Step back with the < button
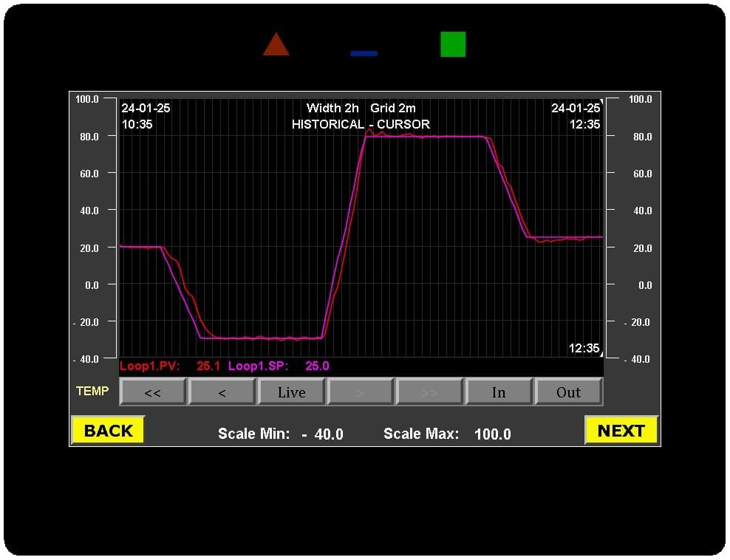This screenshot has height=560, width=730. [222, 392]
